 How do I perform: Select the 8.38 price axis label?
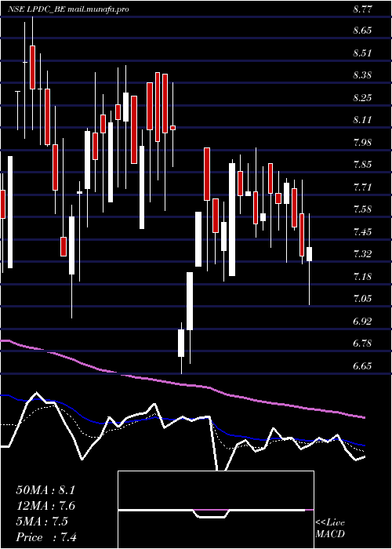tap(362, 75)
